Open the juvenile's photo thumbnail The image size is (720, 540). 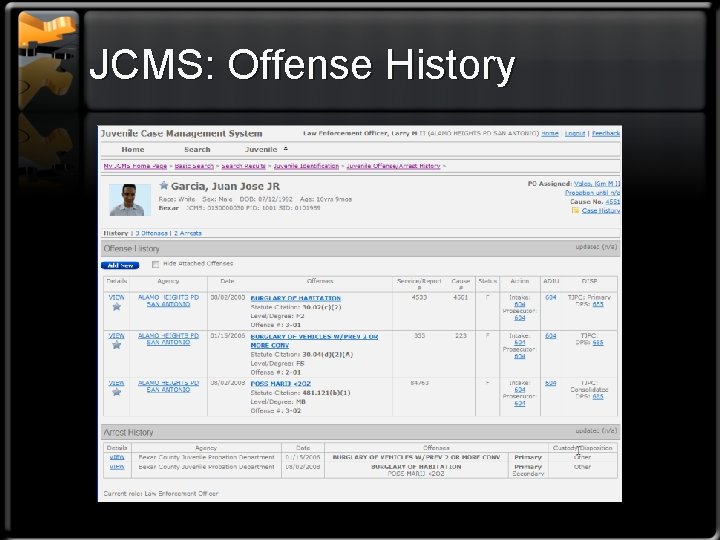tap(130, 200)
